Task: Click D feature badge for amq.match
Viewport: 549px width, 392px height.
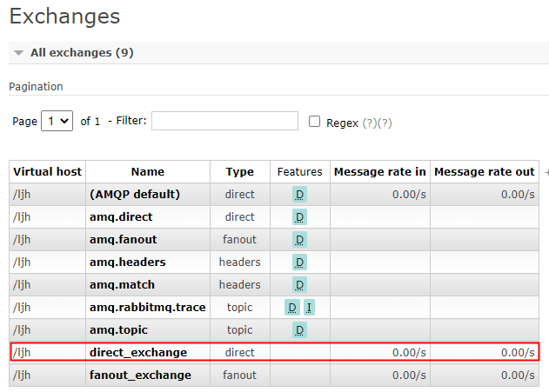Action: pyautogui.click(x=299, y=285)
